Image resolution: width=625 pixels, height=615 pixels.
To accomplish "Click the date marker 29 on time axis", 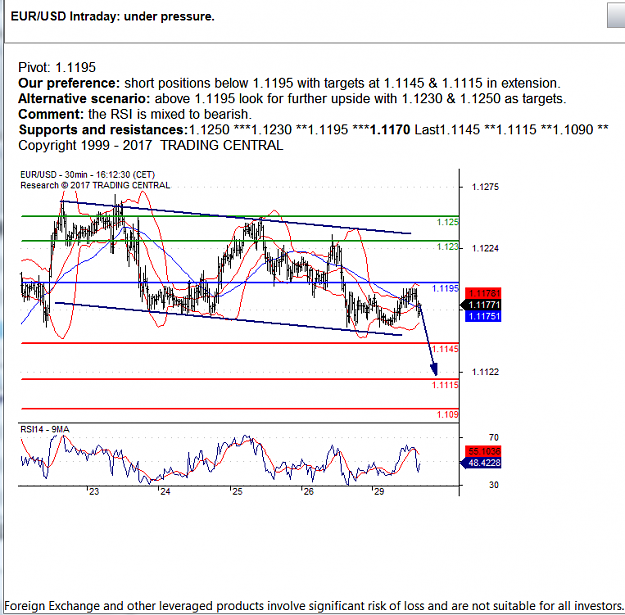I will (x=379, y=492).
